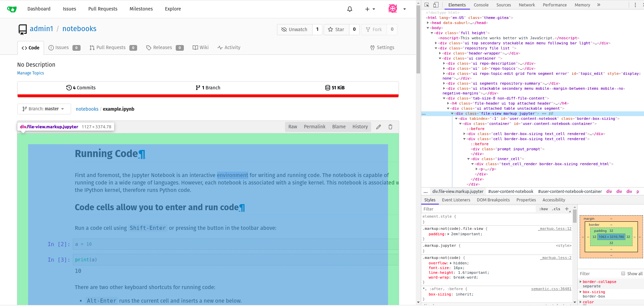644x306 pixels.
Task: Click the branch icon beside 1 Branch
Action: 198,88
